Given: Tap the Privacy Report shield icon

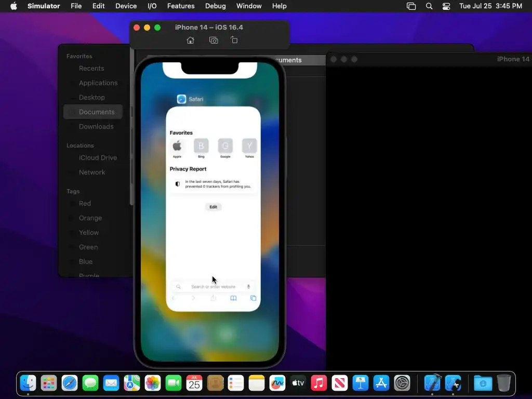Looking at the screenshot, I should pos(178,184).
